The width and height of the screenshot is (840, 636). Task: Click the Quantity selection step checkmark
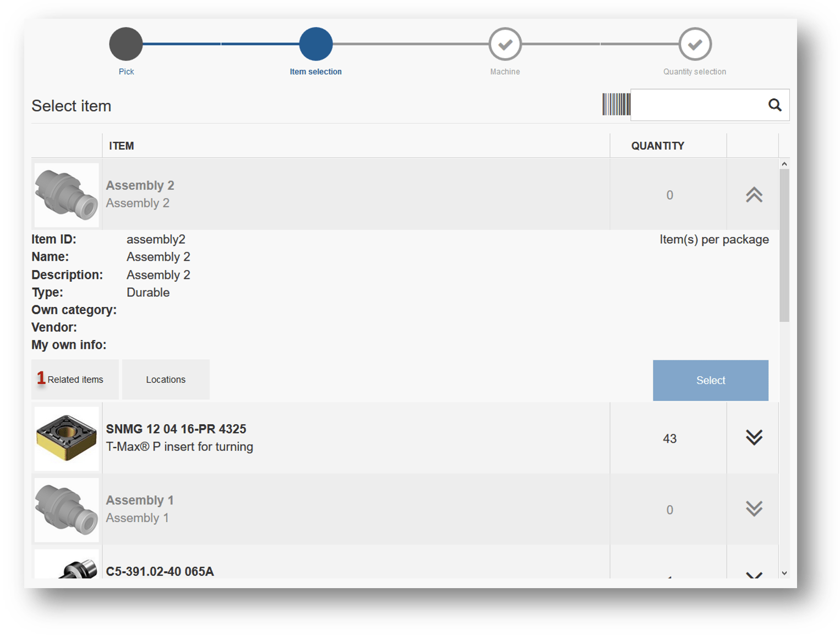pos(695,44)
